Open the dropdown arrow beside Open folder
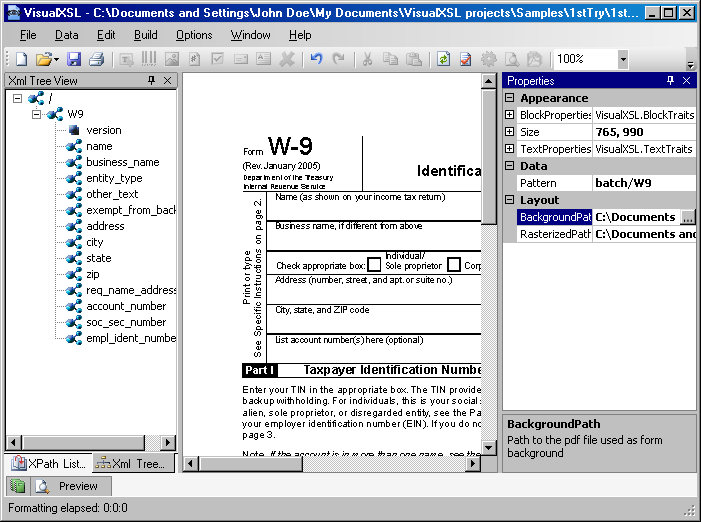Image resolution: width=701 pixels, height=522 pixels. [x=57, y=59]
